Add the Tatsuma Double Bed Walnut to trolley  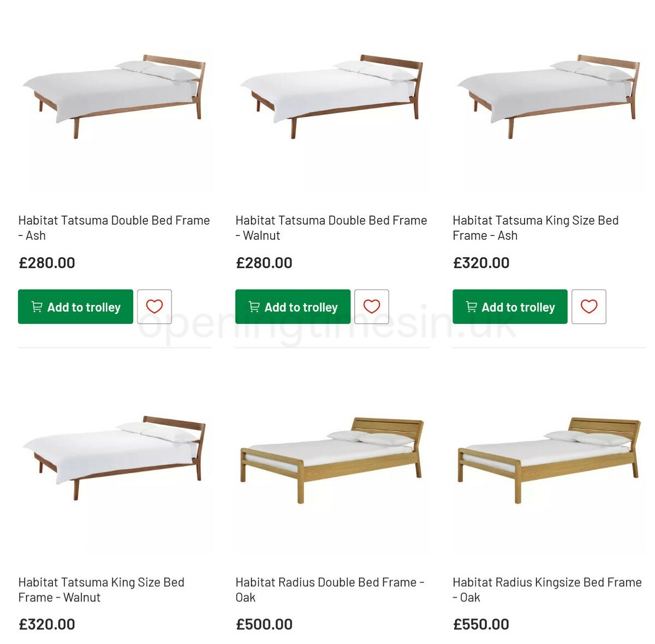tap(292, 306)
